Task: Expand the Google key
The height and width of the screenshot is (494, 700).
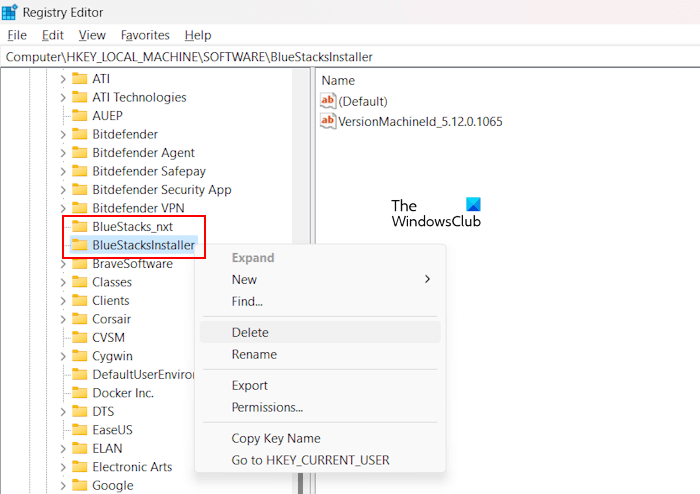Action: point(63,486)
